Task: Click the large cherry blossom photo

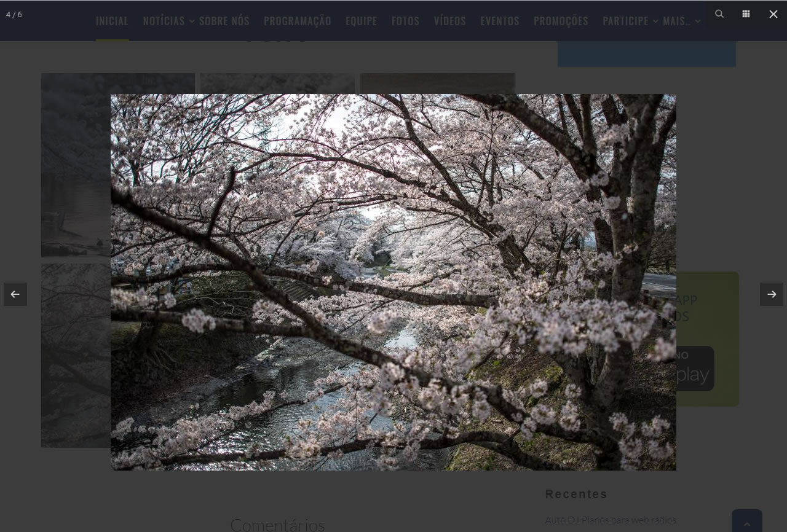Action: pyautogui.click(x=393, y=282)
